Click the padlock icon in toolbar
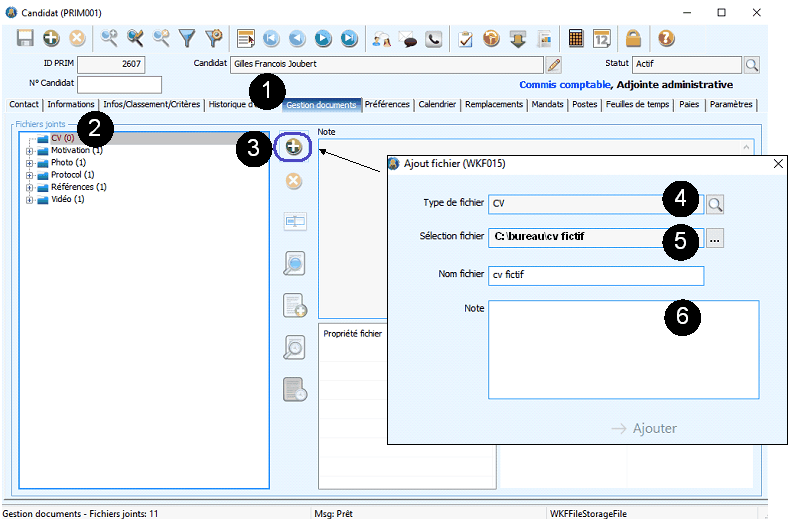790x521 pixels. tap(633, 39)
